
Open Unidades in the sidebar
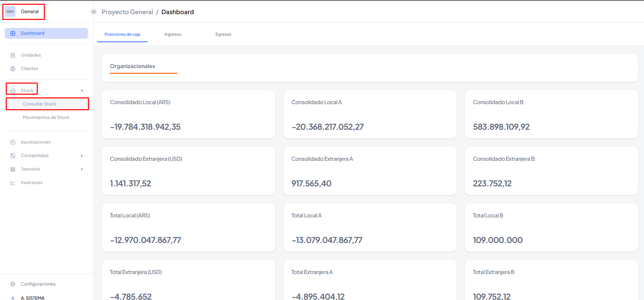click(46, 55)
